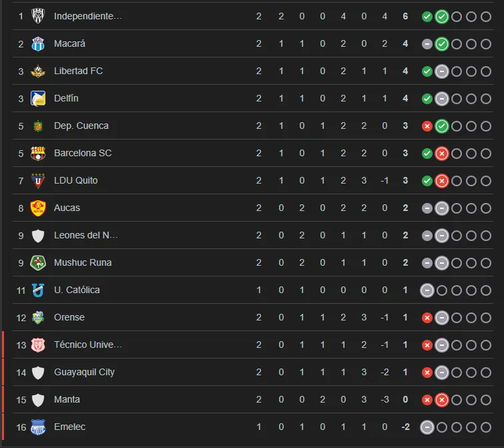Click the Barcelona SC crest icon
Screen dimensions: 504x448
tap(38, 153)
